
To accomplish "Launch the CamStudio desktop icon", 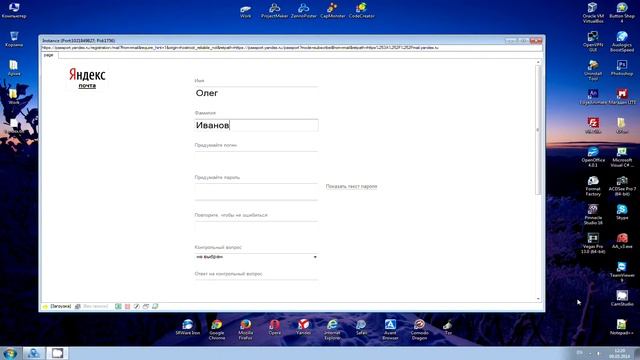I will (622, 298).
